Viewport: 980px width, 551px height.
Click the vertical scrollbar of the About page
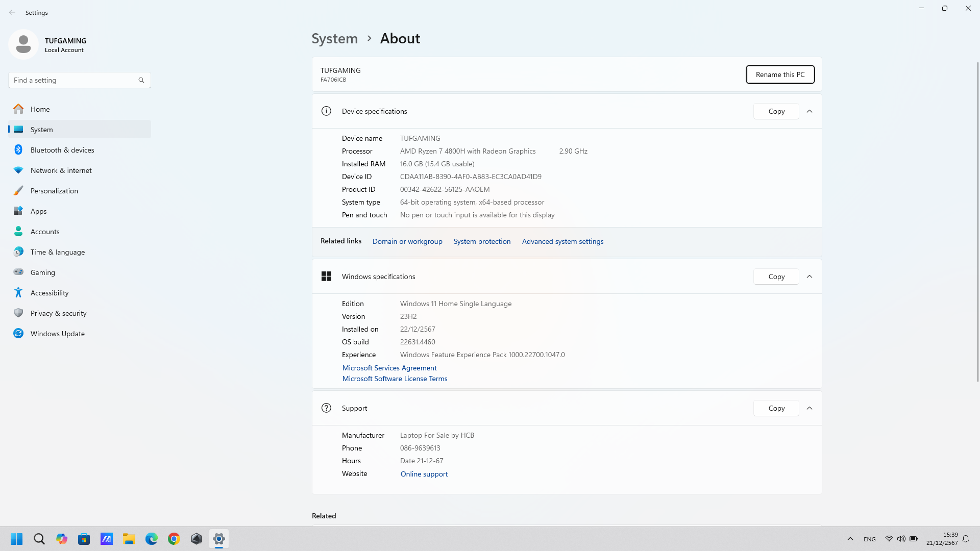977,222
